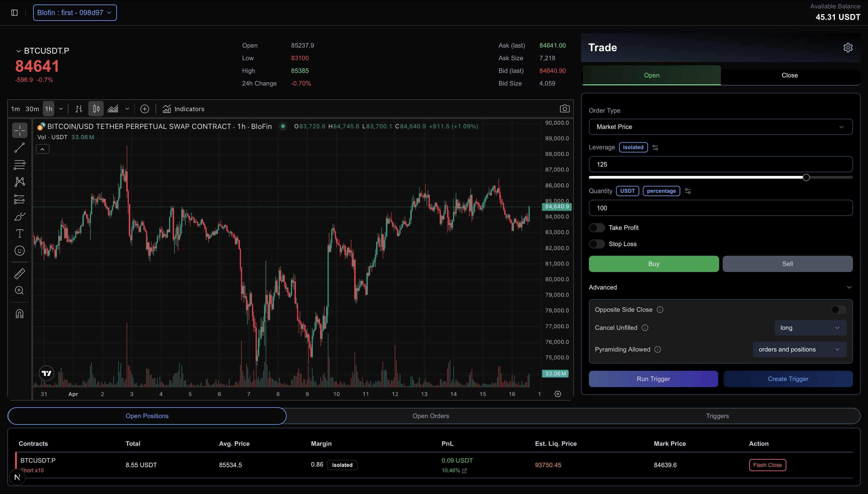Open more timeframes dropdown arrow
This screenshot has width=868, height=494.
[x=61, y=109]
